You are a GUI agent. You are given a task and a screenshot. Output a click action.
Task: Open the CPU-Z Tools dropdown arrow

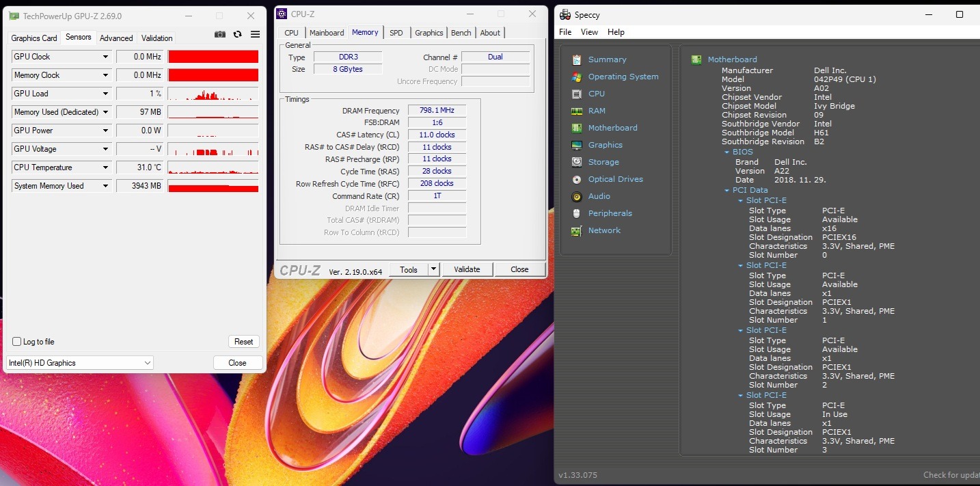pyautogui.click(x=433, y=269)
